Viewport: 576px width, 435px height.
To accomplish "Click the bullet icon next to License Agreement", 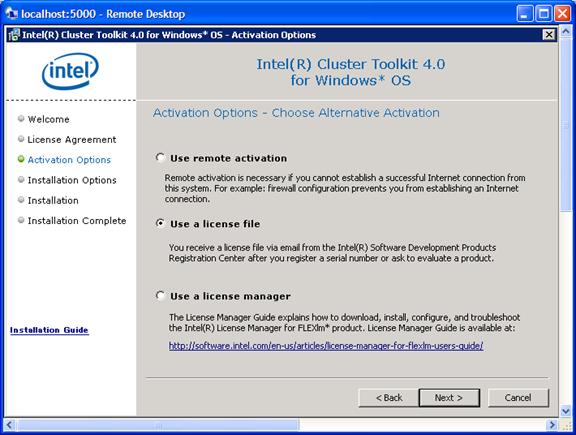I will (x=21, y=139).
